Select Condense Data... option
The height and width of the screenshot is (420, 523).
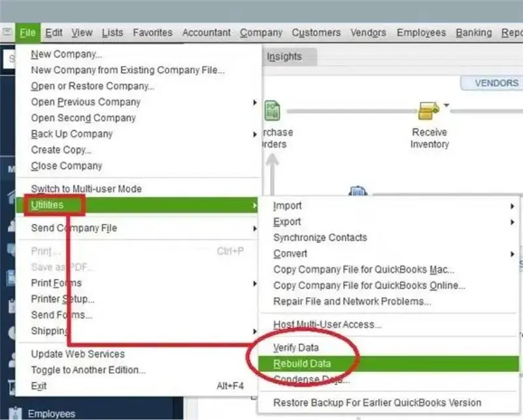click(390, 380)
